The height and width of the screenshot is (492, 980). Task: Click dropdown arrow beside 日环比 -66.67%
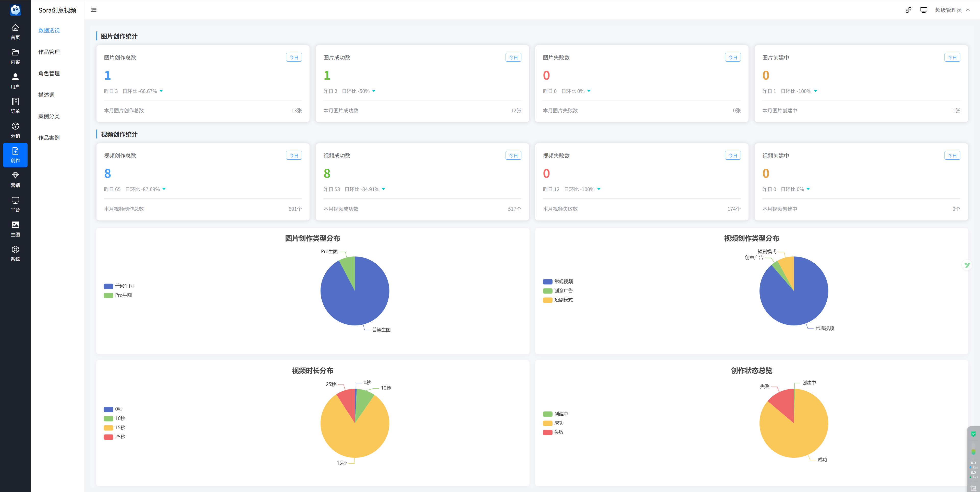pyautogui.click(x=161, y=91)
